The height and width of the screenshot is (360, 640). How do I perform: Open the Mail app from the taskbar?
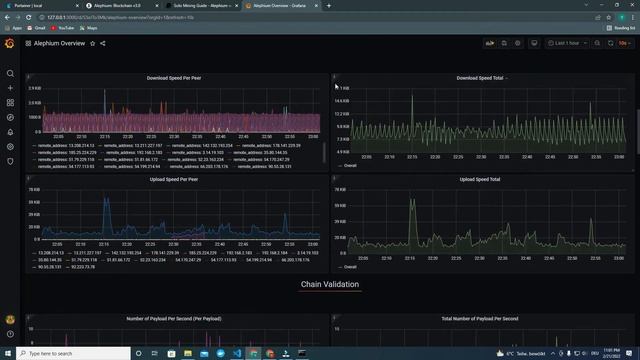point(204,353)
